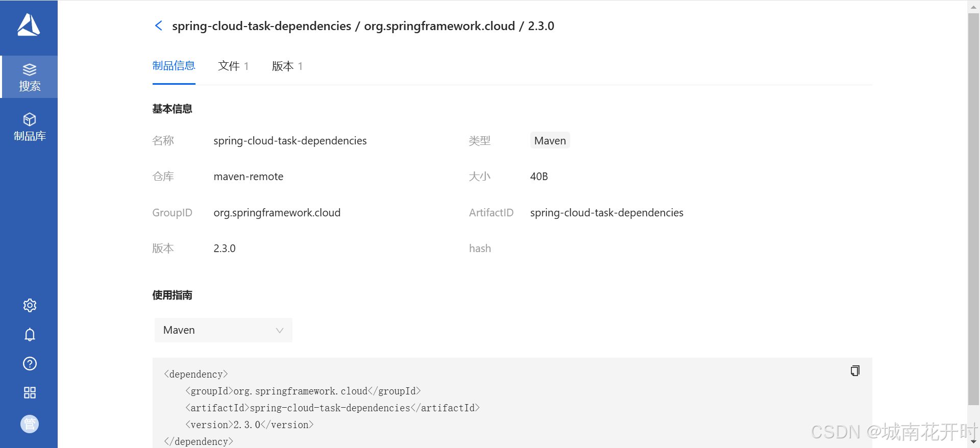Open notifications bell icon
The image size is (980, 448).
click(30, 334)
